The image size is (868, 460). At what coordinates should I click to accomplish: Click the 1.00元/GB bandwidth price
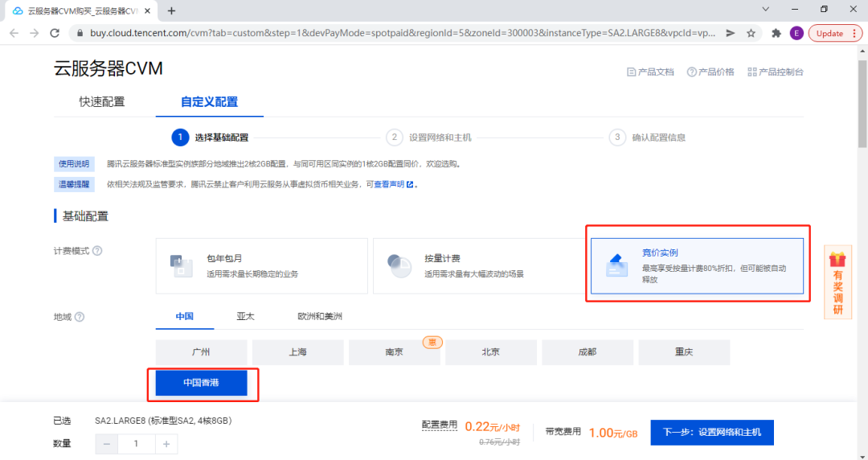tap(613, 433)
